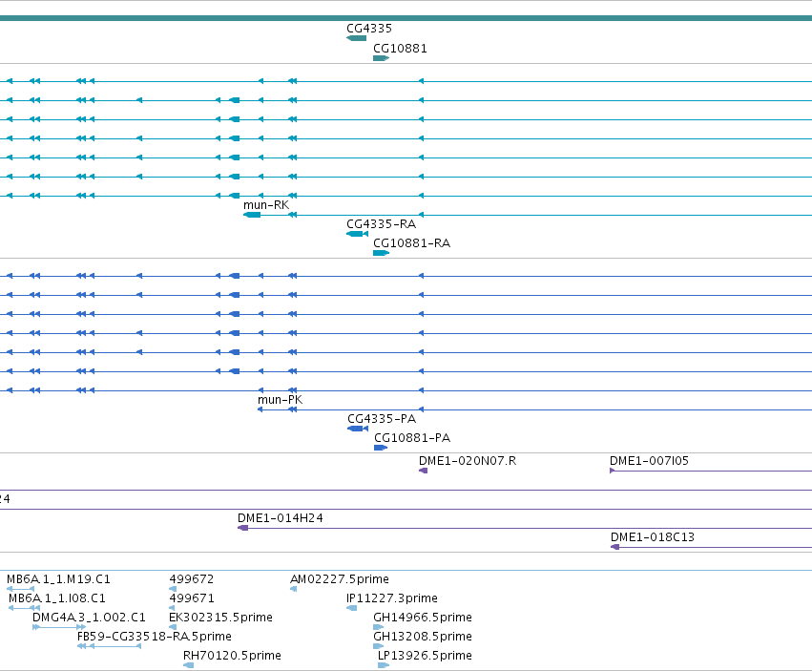Viewport: 812px width, 671px height.
Task: Open the DME1-018C13 feature label
Action: pyautogui.click(x=653, y=537)
